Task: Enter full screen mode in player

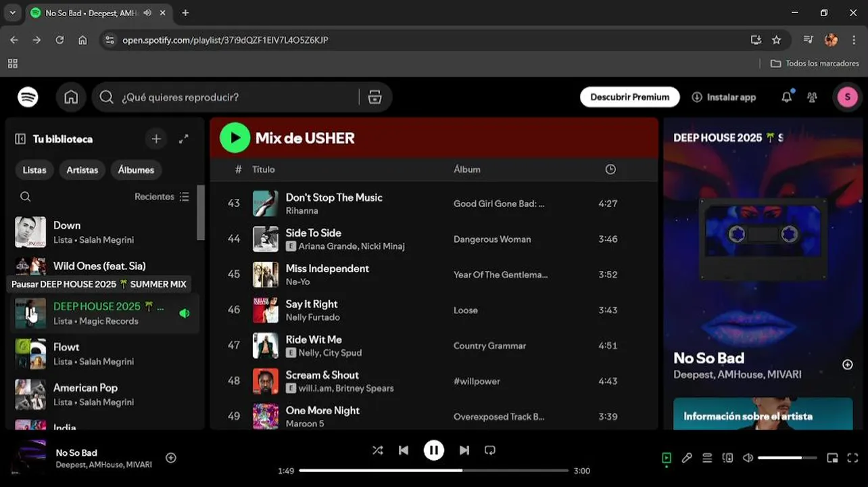Action: [852, 458]
